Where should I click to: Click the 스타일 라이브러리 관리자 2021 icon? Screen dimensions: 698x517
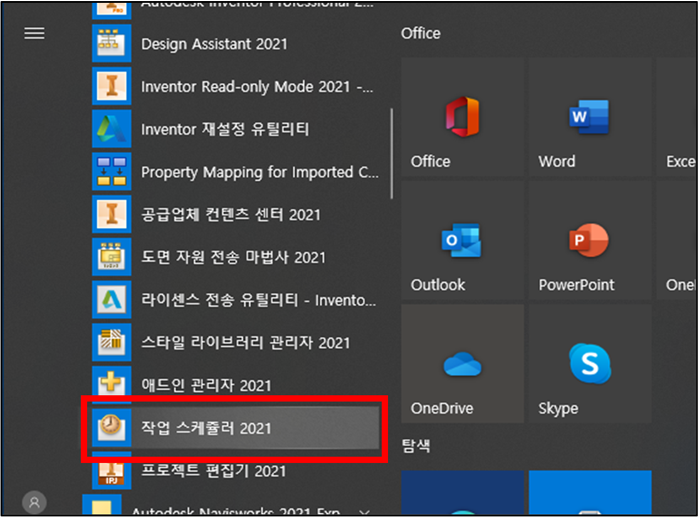[111, 342]
